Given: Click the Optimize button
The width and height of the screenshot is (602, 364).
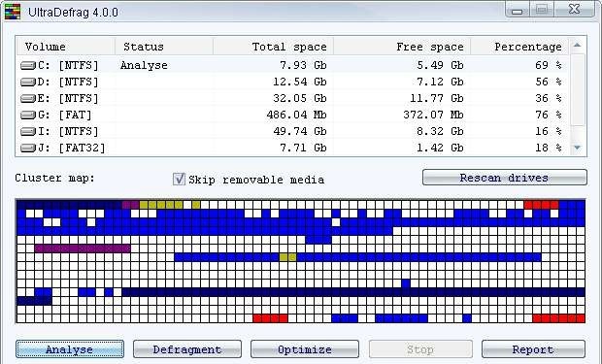Looking at the screenshot, I should click(305, 349).
